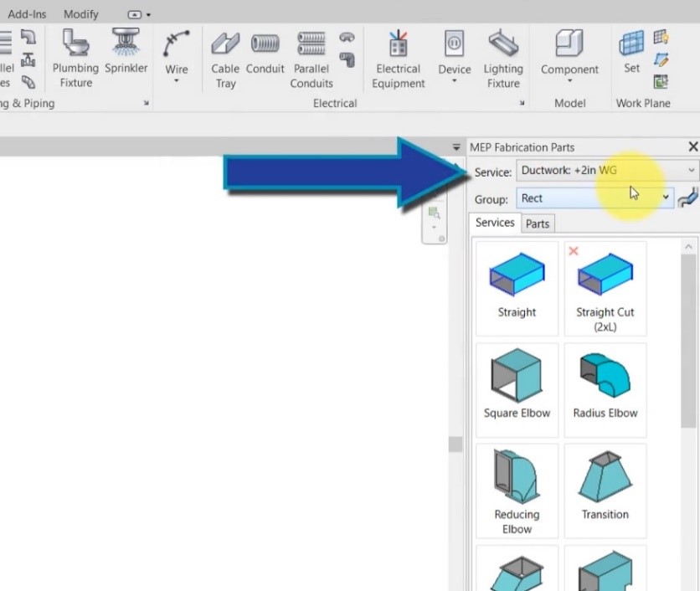Select the Lighting Fixture tool
This screenshot has width=700, height=591.
coord(502,56)
